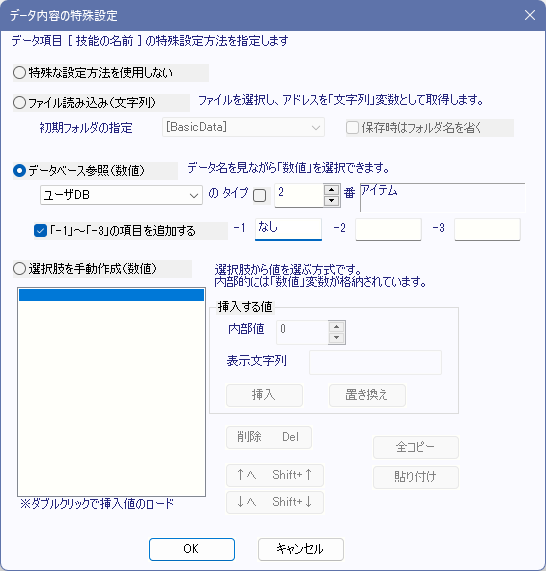546x571 pixels.
Task: Toggle the checkbox next to のタイプ
Action: pos(259,196)
